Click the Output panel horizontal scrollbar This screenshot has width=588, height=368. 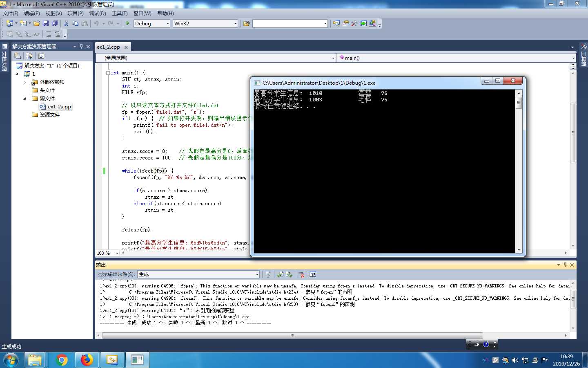coord(292,335)
